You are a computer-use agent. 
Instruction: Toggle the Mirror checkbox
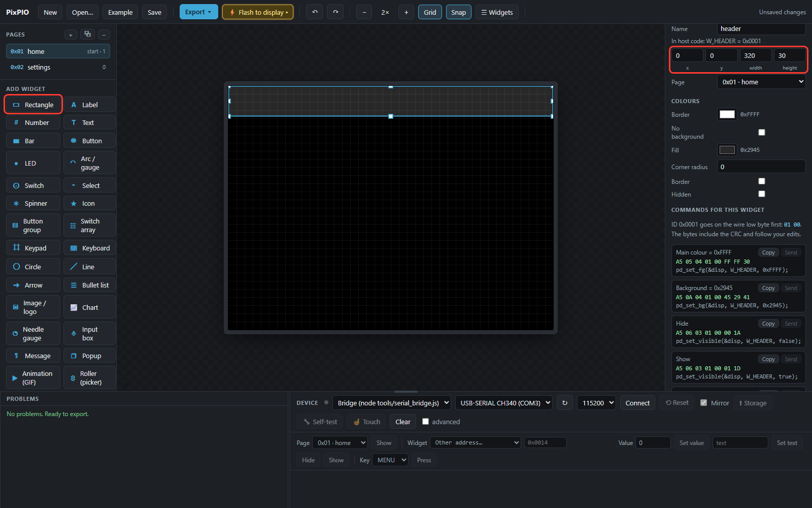point(703,402)
